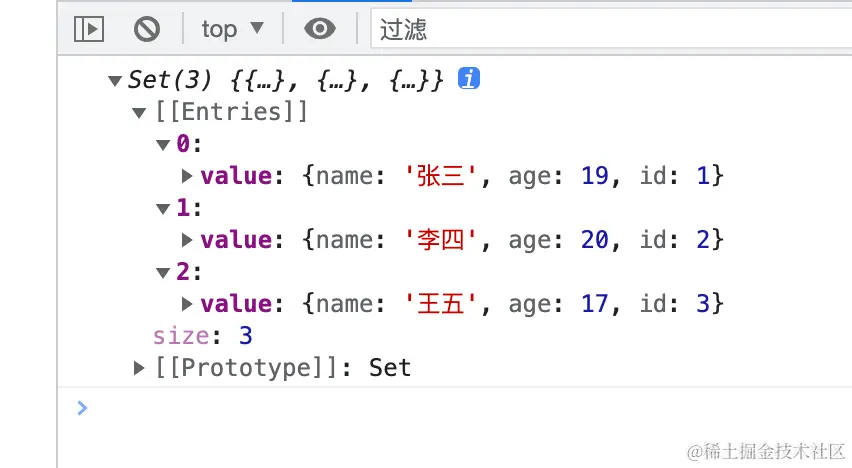Click the eye live expression icon
The width and height of the screenshot is (852, 468).
[320, 29]
